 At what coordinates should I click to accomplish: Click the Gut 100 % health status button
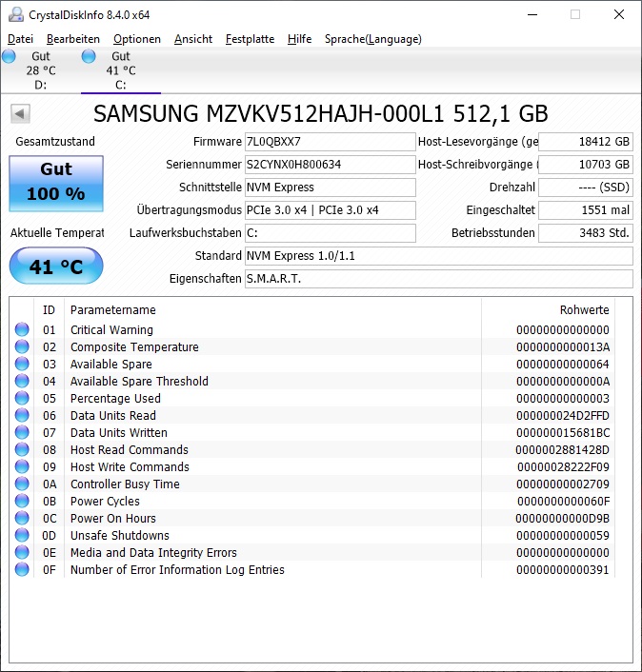(x=56, y=184)
